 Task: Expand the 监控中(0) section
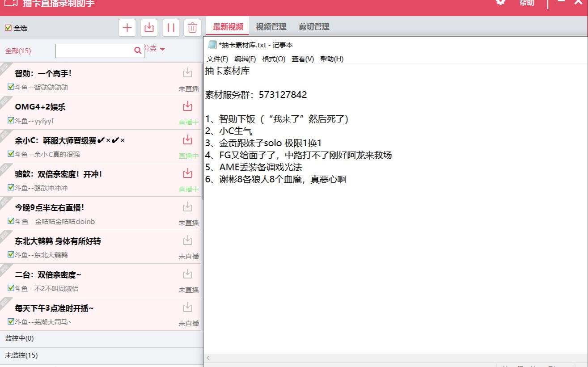[102, 339]
